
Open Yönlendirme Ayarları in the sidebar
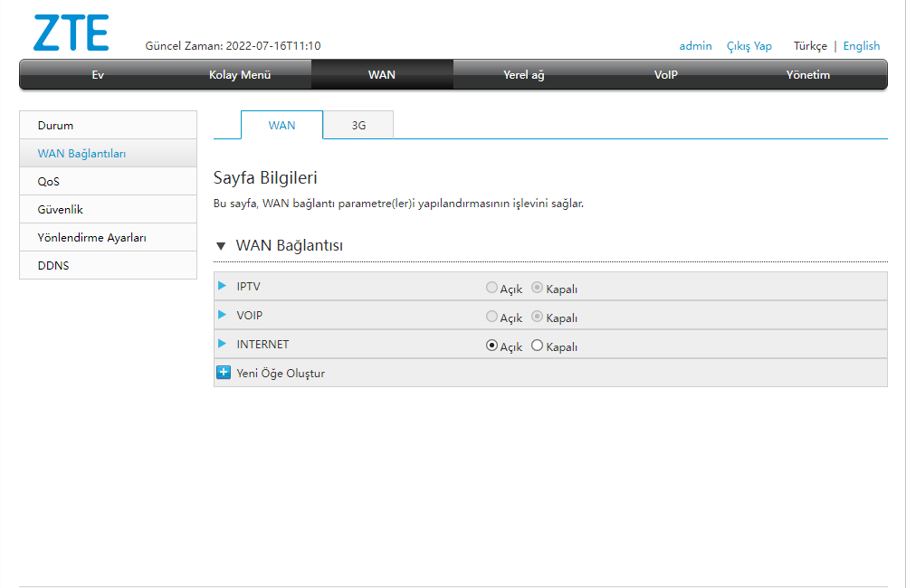(108, 237)
